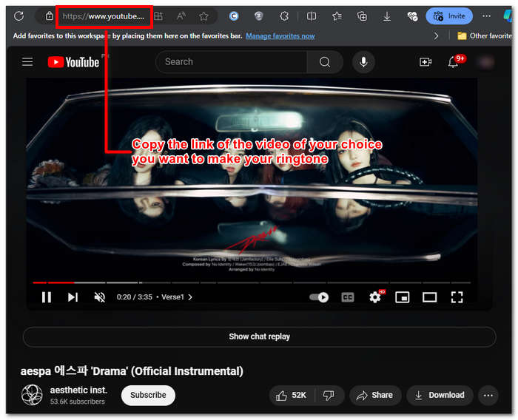
Task: Open YouTube notifications bell
Action: coord(454,62)
